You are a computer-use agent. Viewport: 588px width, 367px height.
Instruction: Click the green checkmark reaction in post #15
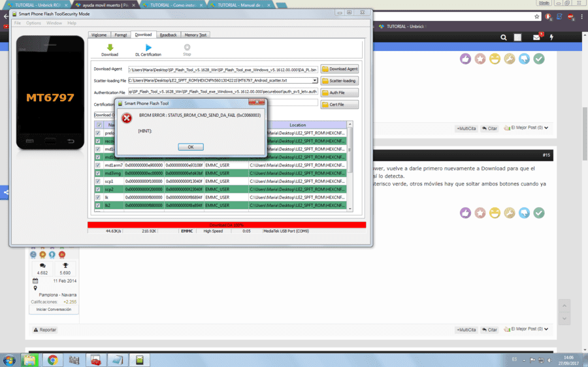(x=539, y=213)
